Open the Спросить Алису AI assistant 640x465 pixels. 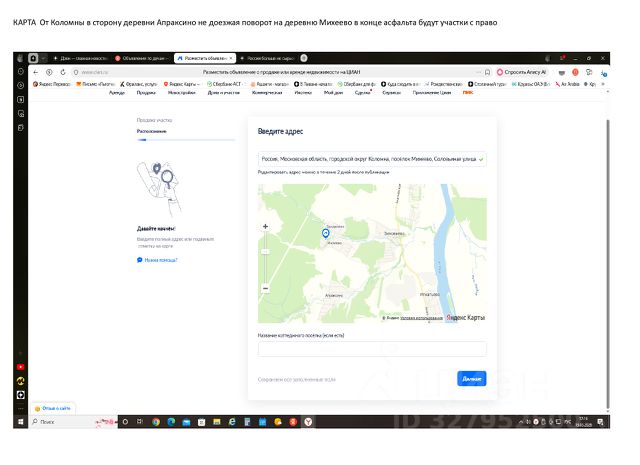[x=522, y=72]
